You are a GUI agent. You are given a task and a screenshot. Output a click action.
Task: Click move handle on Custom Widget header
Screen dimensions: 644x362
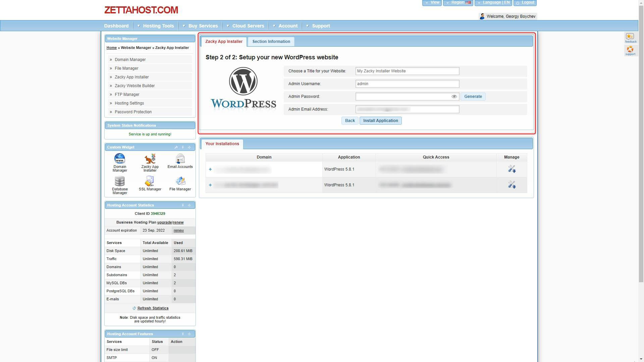pyautogui.click(x=189, y=147)
